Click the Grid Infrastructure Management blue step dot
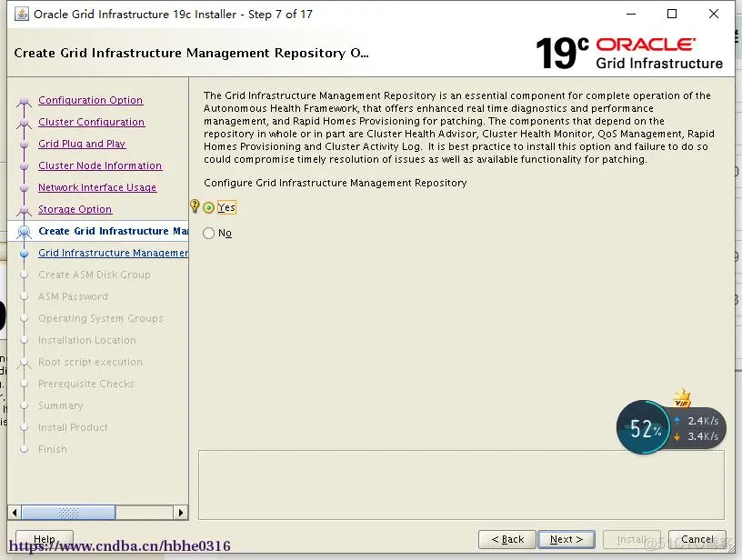The width and height of the screenshot is (742, 560). pyautogui.click(x=25, y=254)
